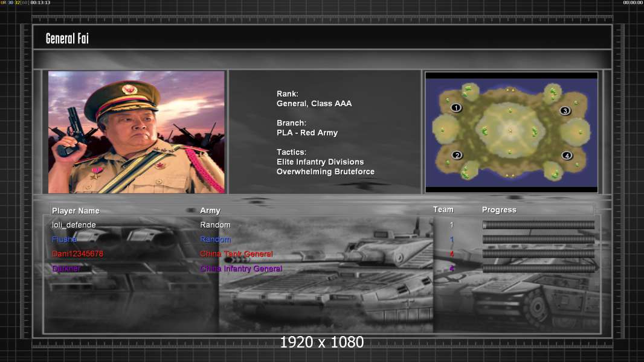Select player name loli_defende
Viewport: 644px width, 362px height.
74,224
